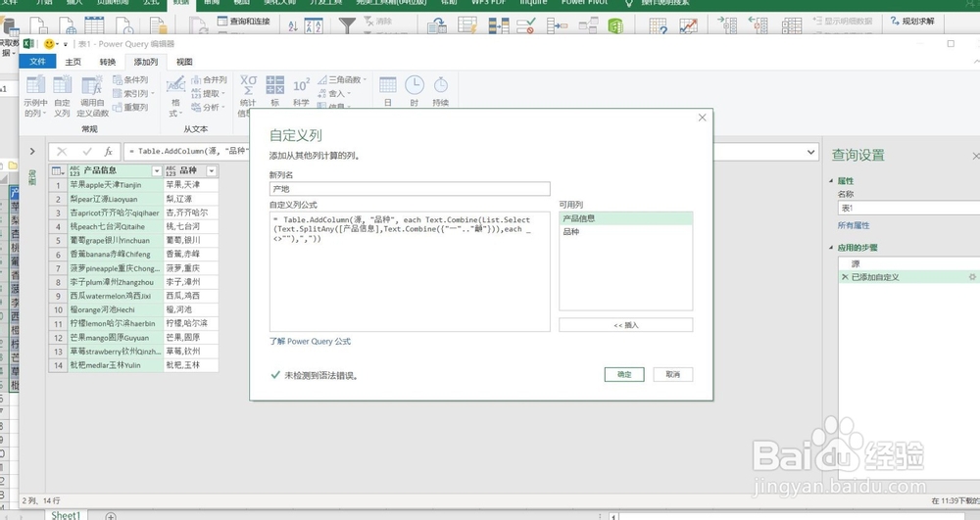Screen dimensions: 980x520
Task: Click the Statistics (统计信息) sigma icon
Action: [x=248, y=85]
